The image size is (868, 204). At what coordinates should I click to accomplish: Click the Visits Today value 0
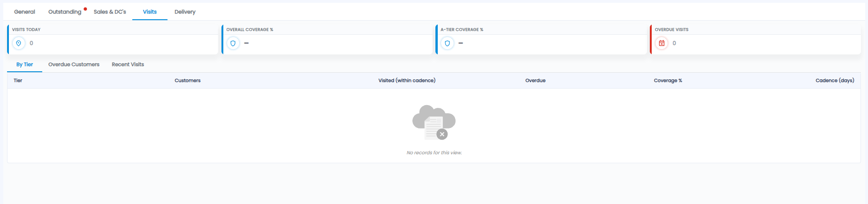31,43
